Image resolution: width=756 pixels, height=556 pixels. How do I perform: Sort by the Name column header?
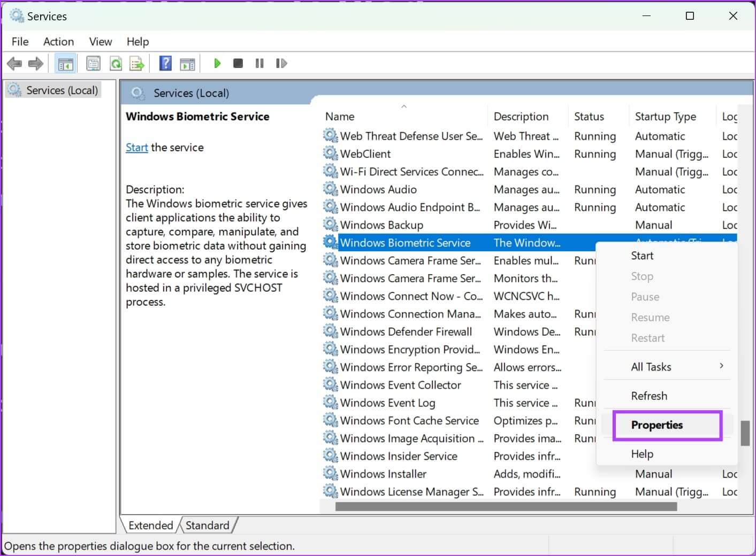pyautogui.click(x=404, y=116)
